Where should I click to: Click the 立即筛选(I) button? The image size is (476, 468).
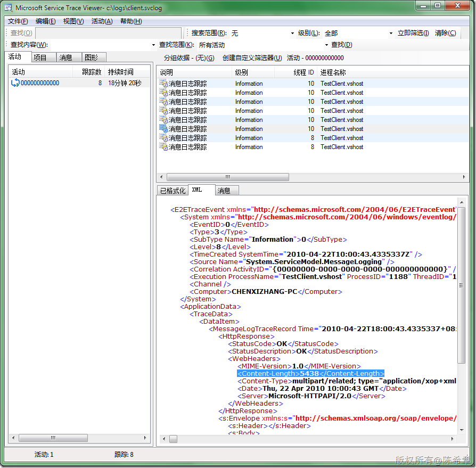coord(413,33)
